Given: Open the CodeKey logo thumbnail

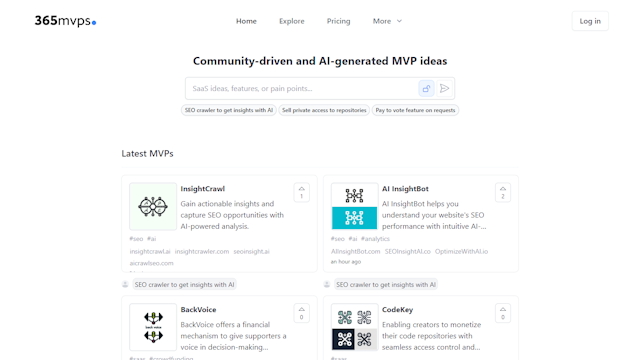Looking at the screenshot, I should click(x=354, y=327).
